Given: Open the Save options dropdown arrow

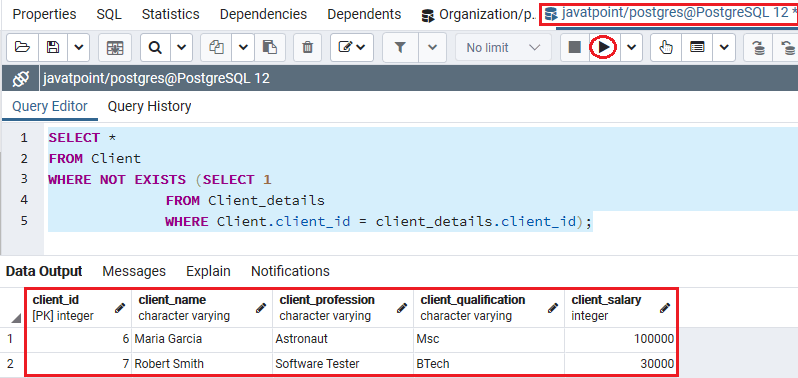Looking at the screenshot, I should click(x=78, y=47).
